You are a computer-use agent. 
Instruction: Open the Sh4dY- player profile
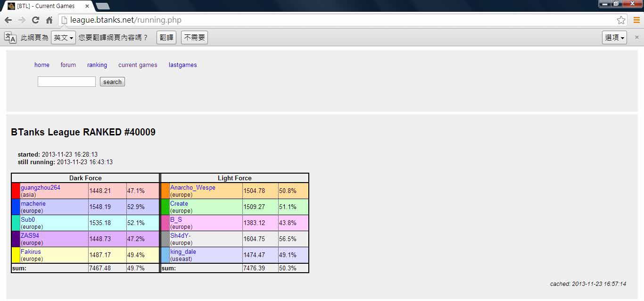(180, 236)
